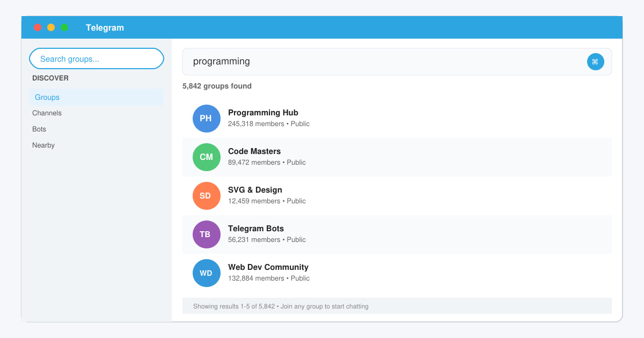Click the 245,318 members • Public text
The height and width of the screenshot is (338, 644).
[x=269, y=124]
